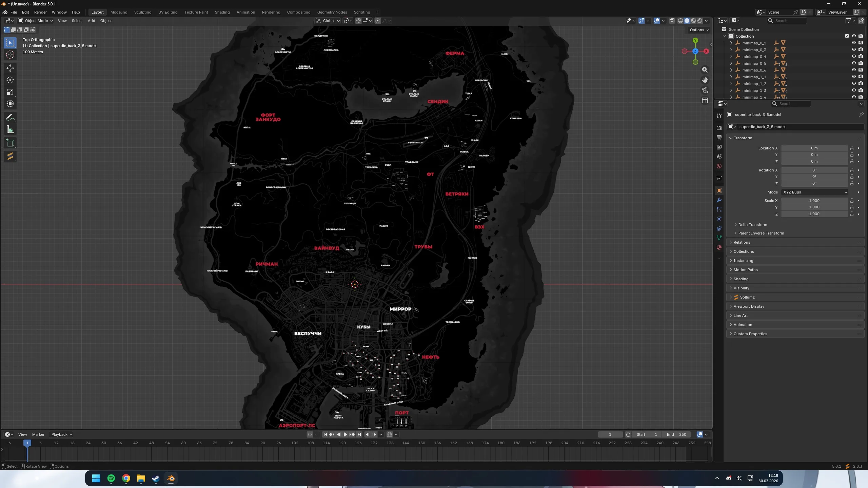The image size is (868, 488).
Task: Click the outliner Search field
Action: pos(787,21)
